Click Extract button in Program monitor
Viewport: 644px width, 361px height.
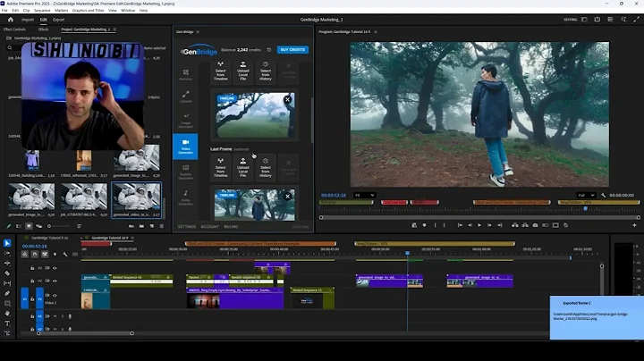[x=525, y=225]
